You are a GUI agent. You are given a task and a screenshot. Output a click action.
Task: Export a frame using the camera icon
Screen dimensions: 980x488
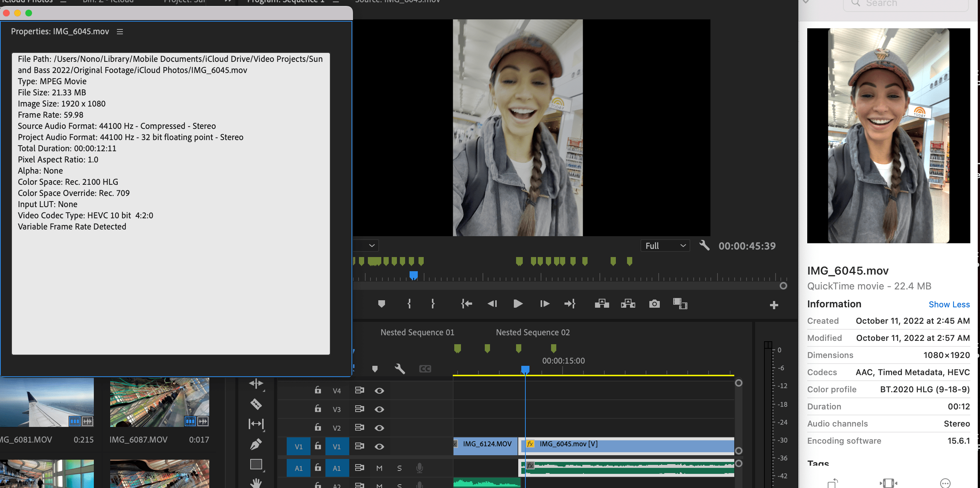(654, 304)
